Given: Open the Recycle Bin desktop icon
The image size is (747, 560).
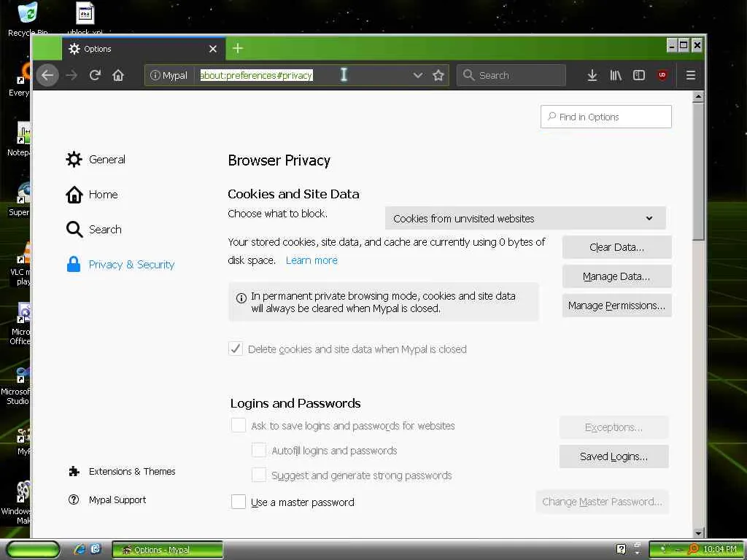Looking at the screenshot, I should [28, 19].
